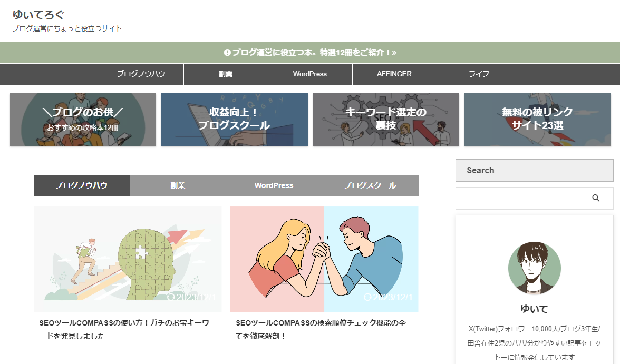This screenshot has height=364, width=620.
Task: Open the 無料の被リンクサイト23選 banner
Action: click(x=537, y=119)
